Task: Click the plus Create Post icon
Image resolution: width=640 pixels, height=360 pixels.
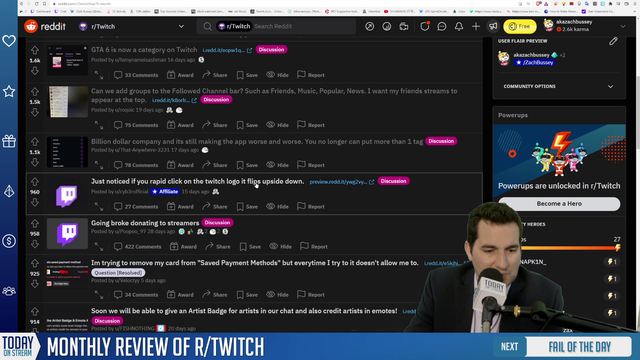Action: 476,27
